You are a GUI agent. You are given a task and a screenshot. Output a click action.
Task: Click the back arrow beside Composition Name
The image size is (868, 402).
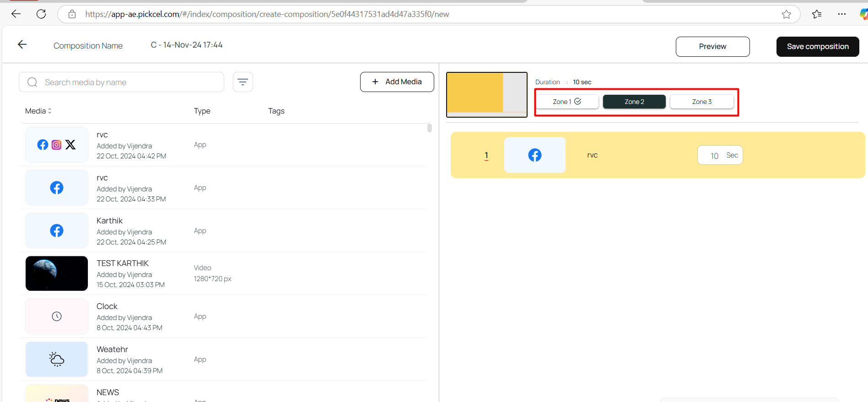pos(22,44)
